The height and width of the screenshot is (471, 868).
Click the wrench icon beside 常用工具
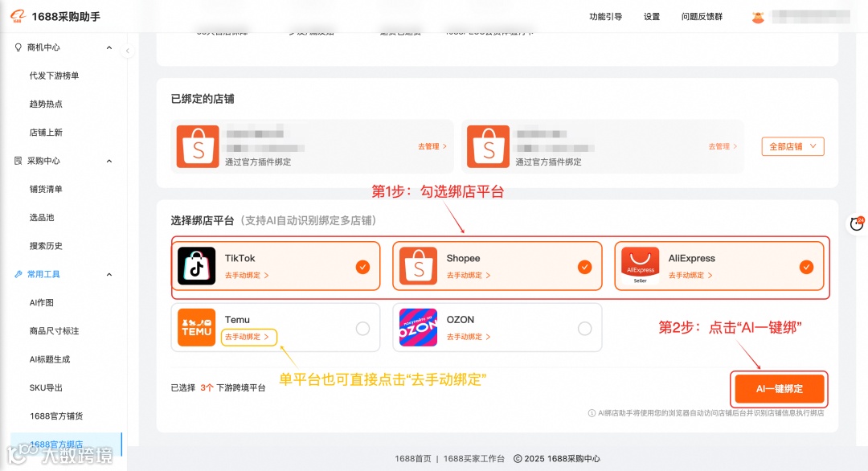tap(18, 275)
